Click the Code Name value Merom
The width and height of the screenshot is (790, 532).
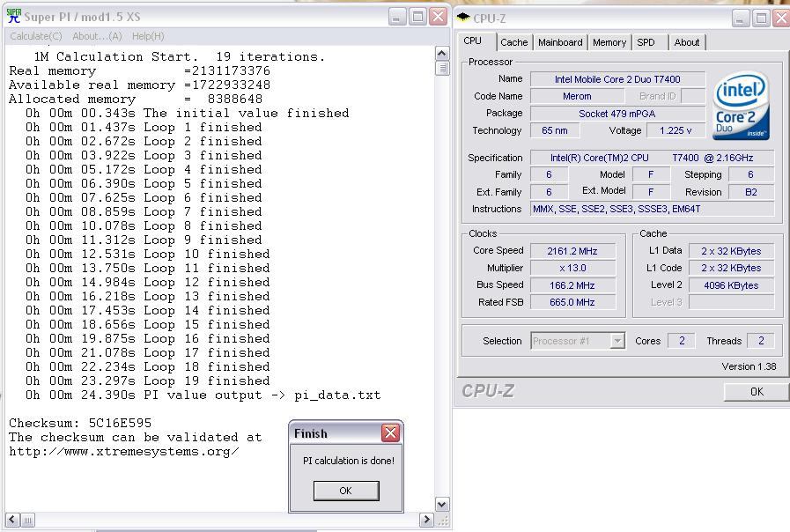pyautogui.click(x=577, y=96)
